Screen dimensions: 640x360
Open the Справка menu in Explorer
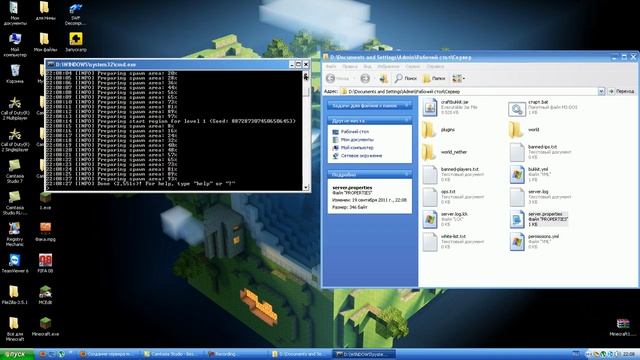tap(435, 66)
